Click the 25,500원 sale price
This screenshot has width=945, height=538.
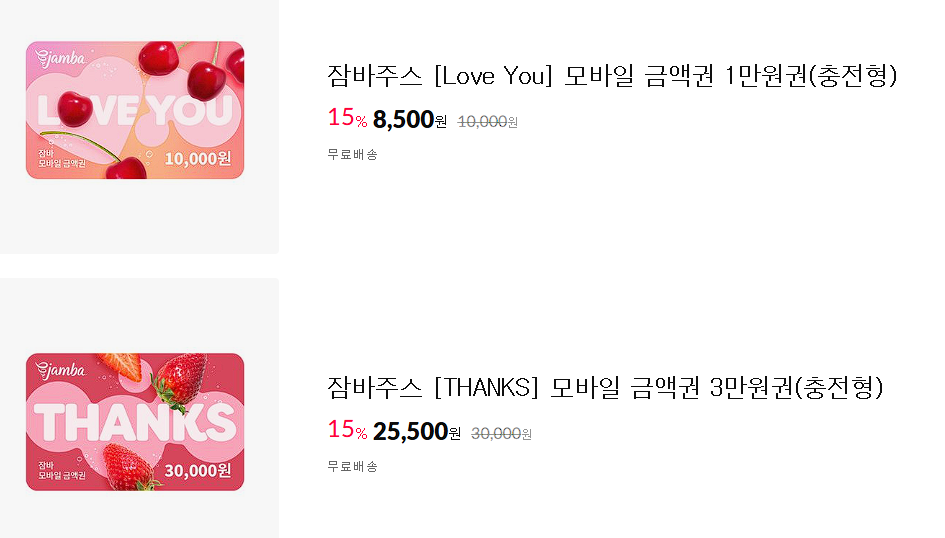(416, 431)
